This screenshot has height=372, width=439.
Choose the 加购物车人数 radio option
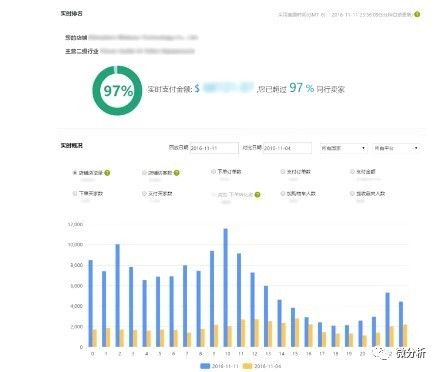[x=283, y=193]
